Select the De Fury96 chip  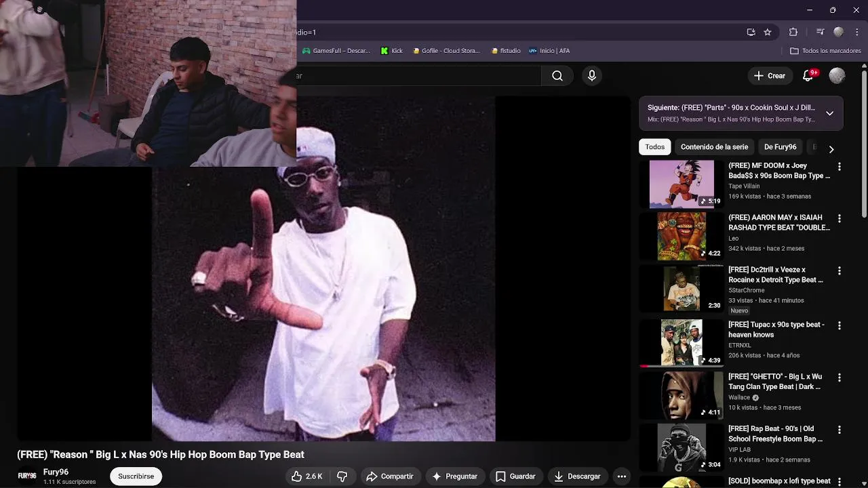[x=780, y=147]
